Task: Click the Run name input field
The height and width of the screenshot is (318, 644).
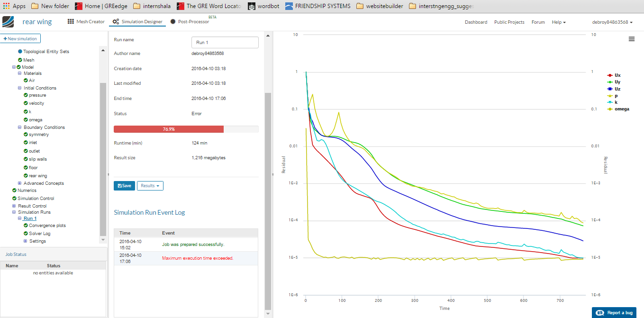Action: click(x=225, y=43)
